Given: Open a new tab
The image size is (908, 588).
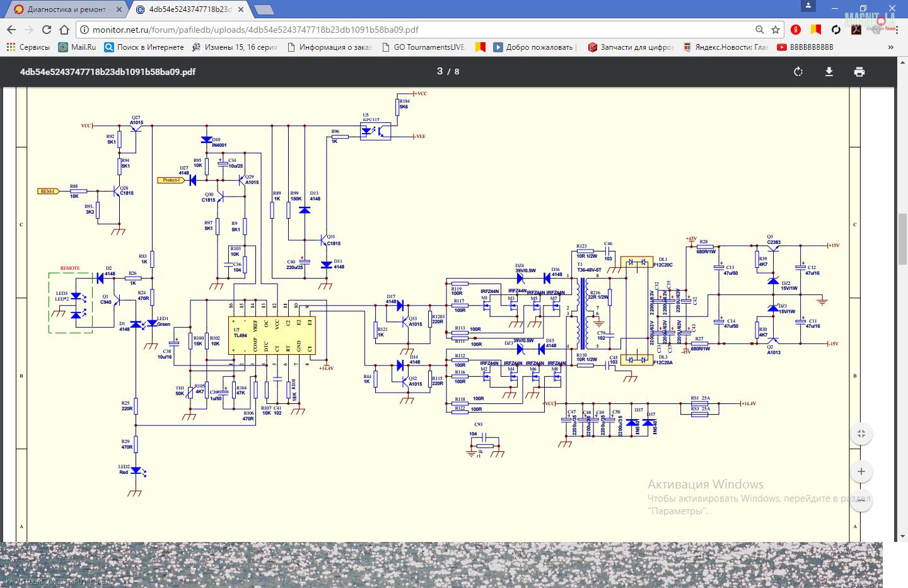Looking at the screenshot, I should 264,9.
